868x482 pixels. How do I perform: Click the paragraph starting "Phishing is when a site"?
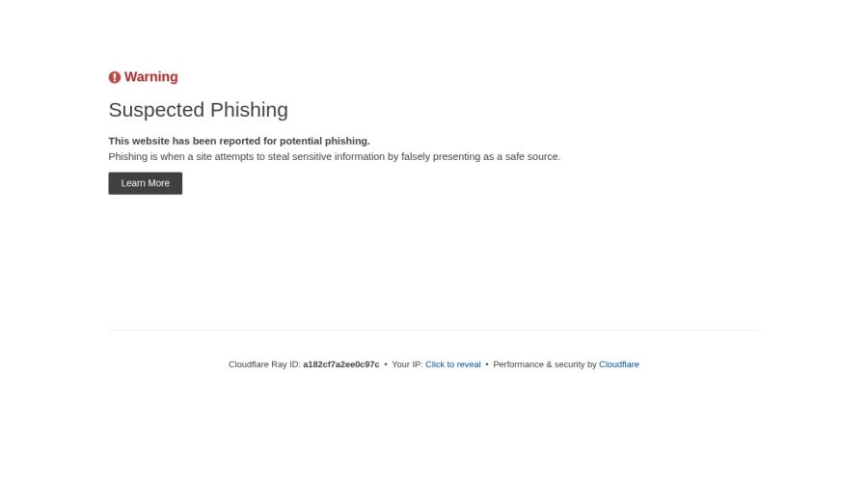pyautogui.click(x=335, y=156)
